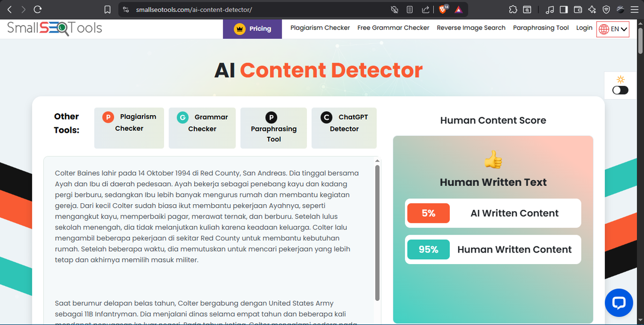Viewport: 644px width, 325px height.
Task: Open site settings icon beside the URL
Action: (x=126, y=10)
